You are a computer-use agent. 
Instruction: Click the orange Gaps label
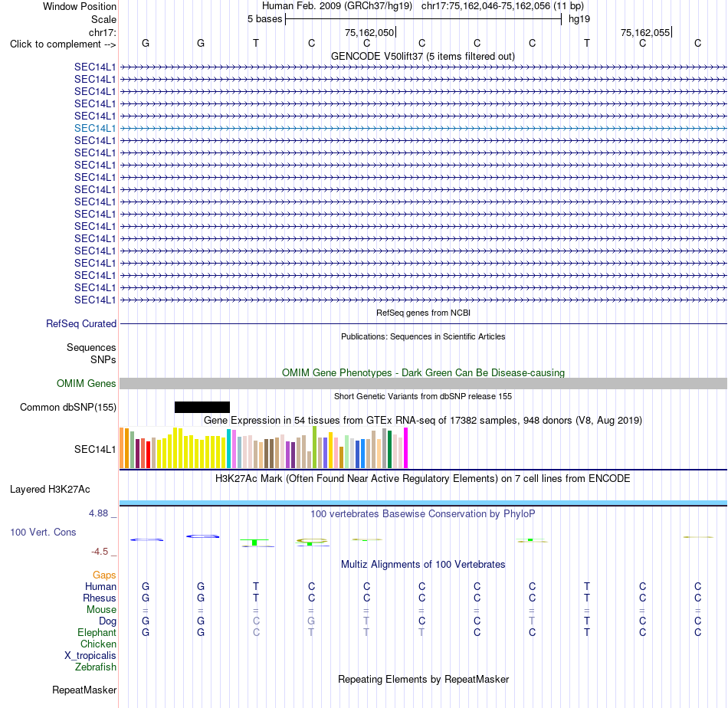(x=104, y=575)
